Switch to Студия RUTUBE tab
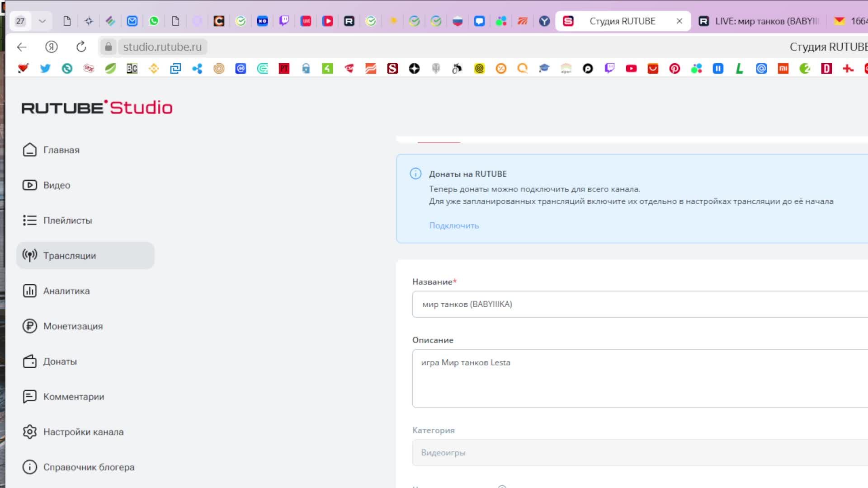The height and width of the screenshot is (488, 868). (622, 21)
